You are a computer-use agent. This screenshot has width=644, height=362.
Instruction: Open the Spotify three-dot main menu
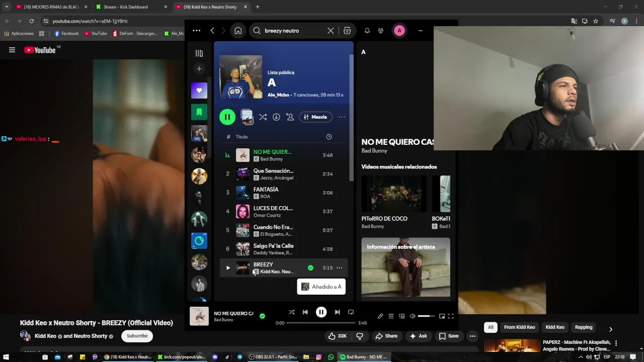click(x=197, y=31)
